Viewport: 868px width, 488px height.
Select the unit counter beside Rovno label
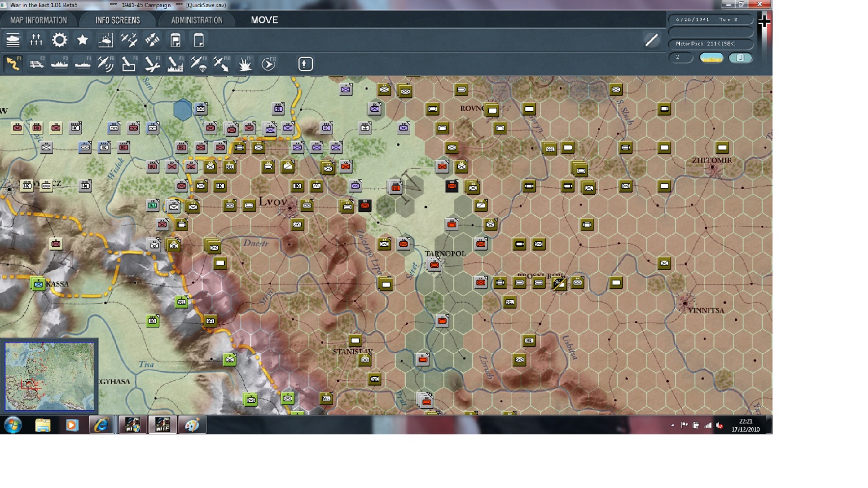pyautogui.click(x=492, y=111)
